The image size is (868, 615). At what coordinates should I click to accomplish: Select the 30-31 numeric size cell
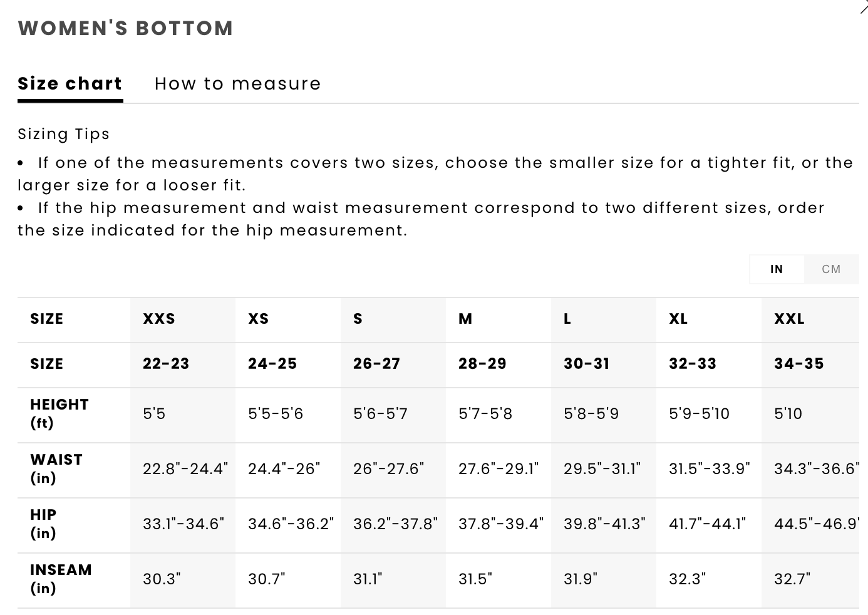(x=586, y=364)
